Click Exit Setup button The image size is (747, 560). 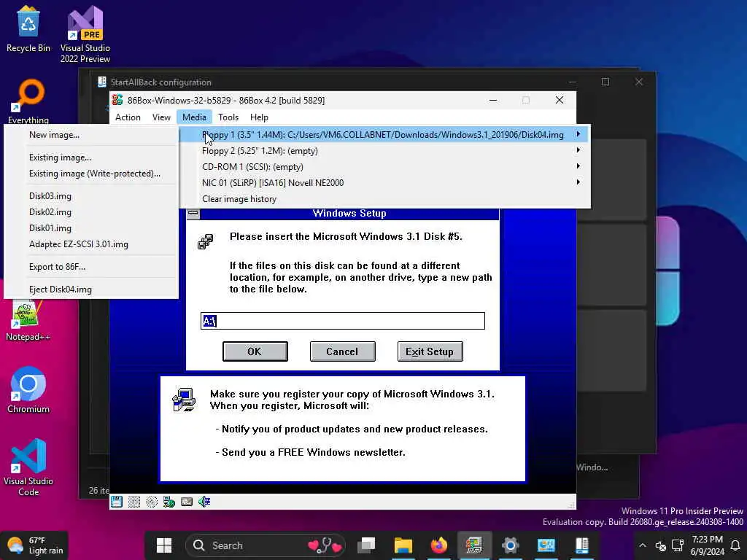430,351
